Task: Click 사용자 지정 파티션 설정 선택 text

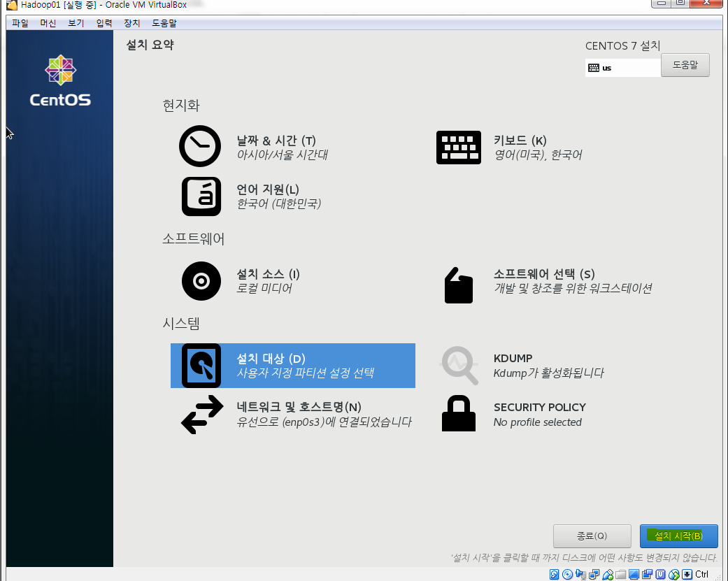Action: click(x=306, y=373)
